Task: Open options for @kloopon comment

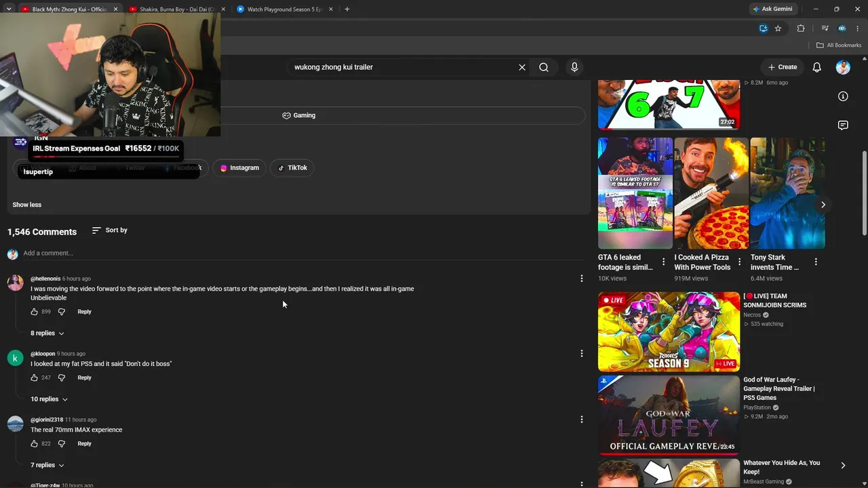Action: tap(581, 353)
